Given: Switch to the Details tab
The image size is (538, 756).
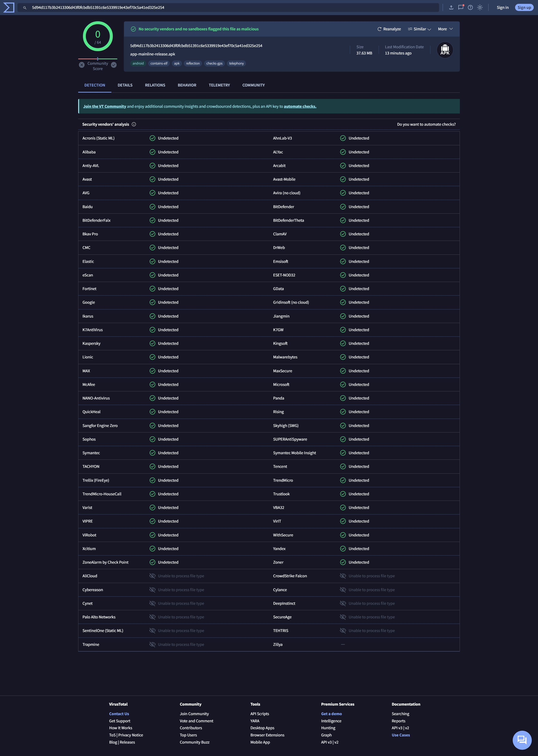Looking at the screenshot, I should click(x=125, y=85).
